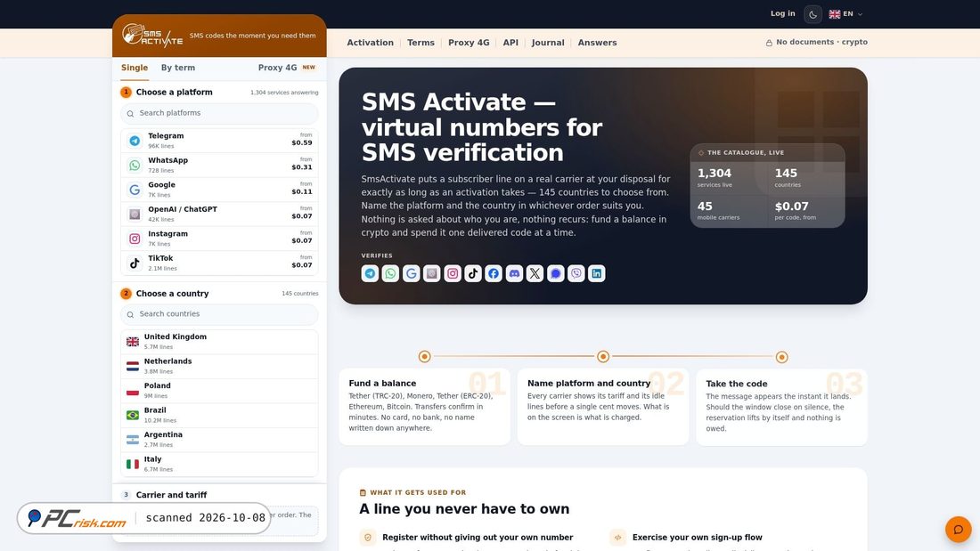Viewport: 980px width, 551px height.
Task: Click the TikTok icon under Verifies
Action: 473,273
